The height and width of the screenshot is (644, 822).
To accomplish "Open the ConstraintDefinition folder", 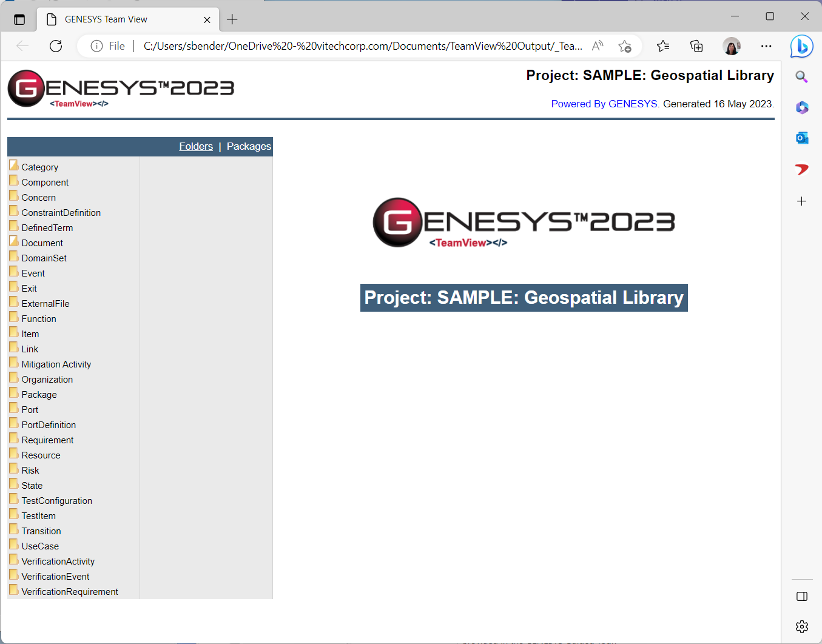I will 55,212.
